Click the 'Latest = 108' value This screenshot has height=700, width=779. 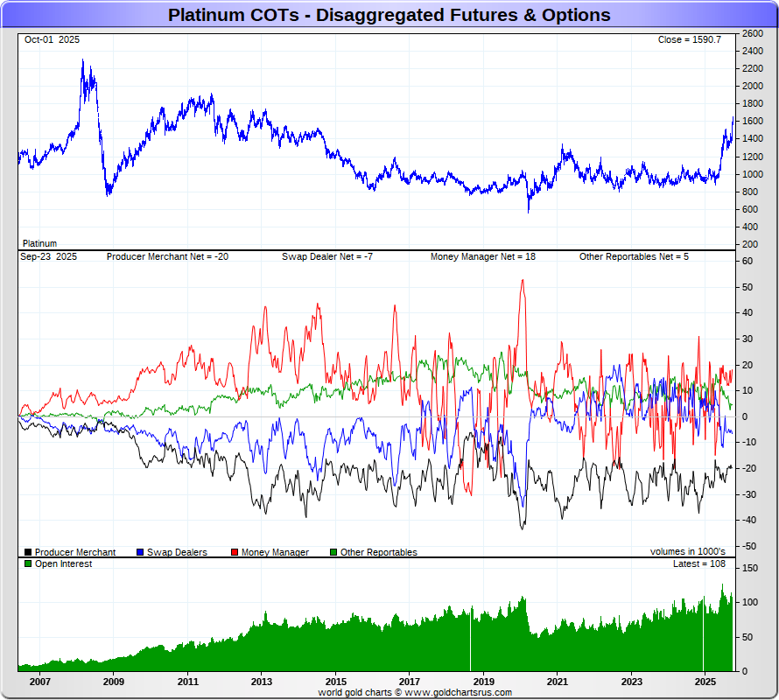coord(699,563)
